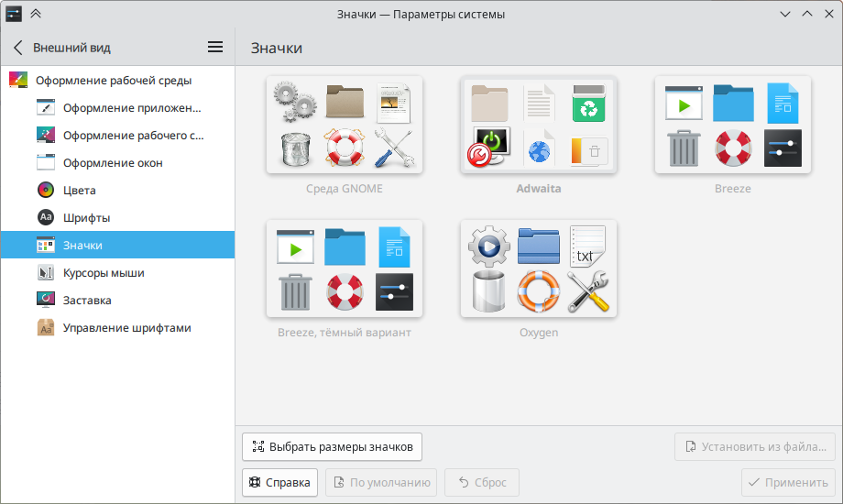This screenshot has height=504, width=843.
Task: Click the Курсоры мыши cursor icon
Action: tap(46, 273)
